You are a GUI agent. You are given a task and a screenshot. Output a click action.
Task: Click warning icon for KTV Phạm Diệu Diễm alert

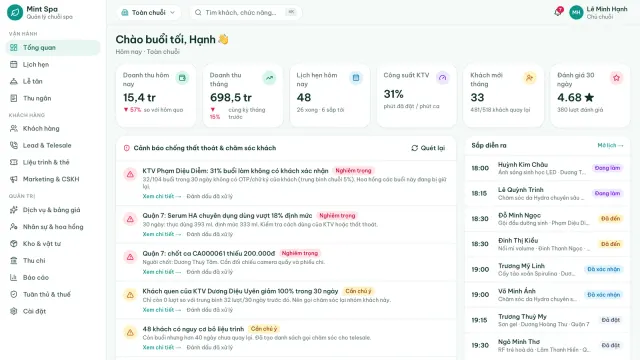130,175
